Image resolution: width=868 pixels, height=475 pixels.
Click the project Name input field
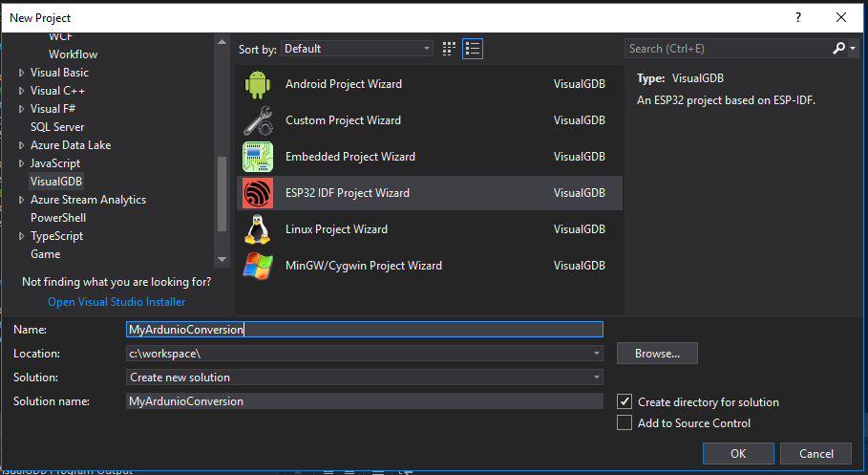[x=365, y=329]
